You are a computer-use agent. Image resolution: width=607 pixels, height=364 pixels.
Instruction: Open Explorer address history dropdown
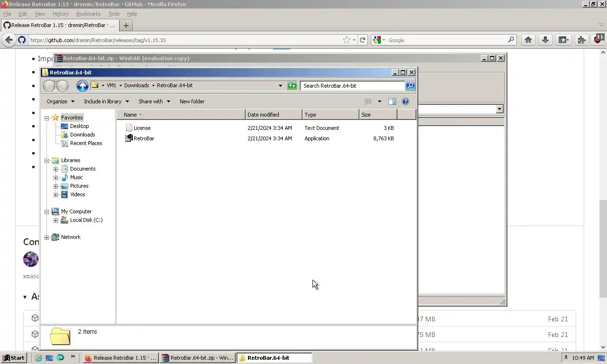(x=280, y=86)
